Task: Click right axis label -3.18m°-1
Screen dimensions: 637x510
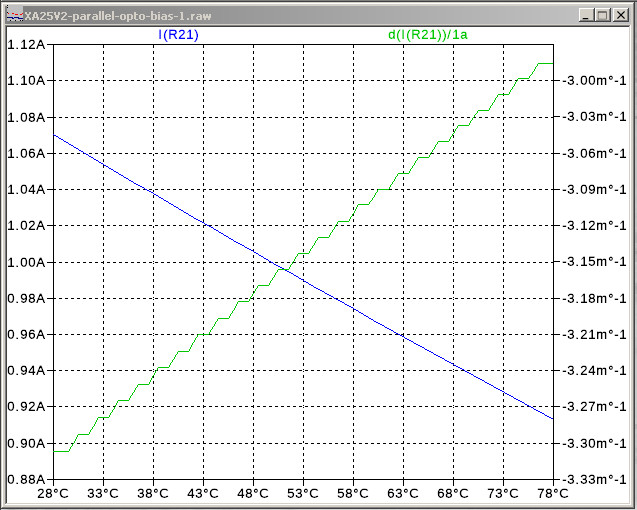Action: [x=594, y=298]
